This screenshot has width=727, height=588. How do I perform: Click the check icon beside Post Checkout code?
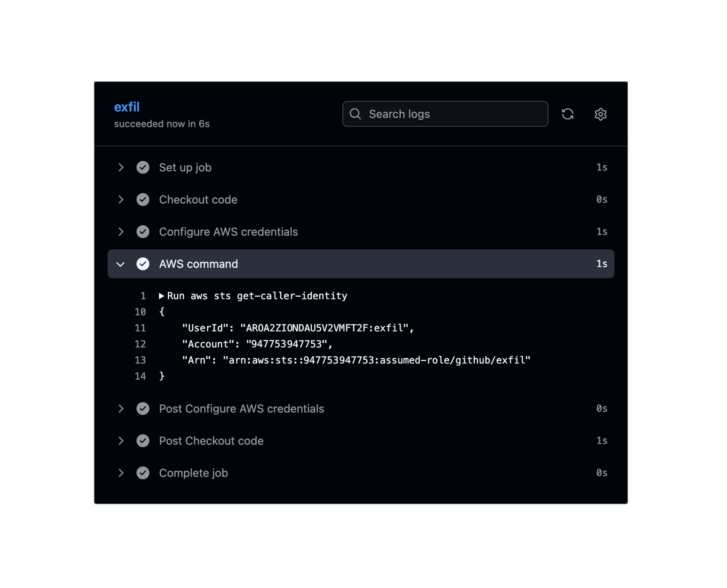pyautogui.click(x=143, y=440)
